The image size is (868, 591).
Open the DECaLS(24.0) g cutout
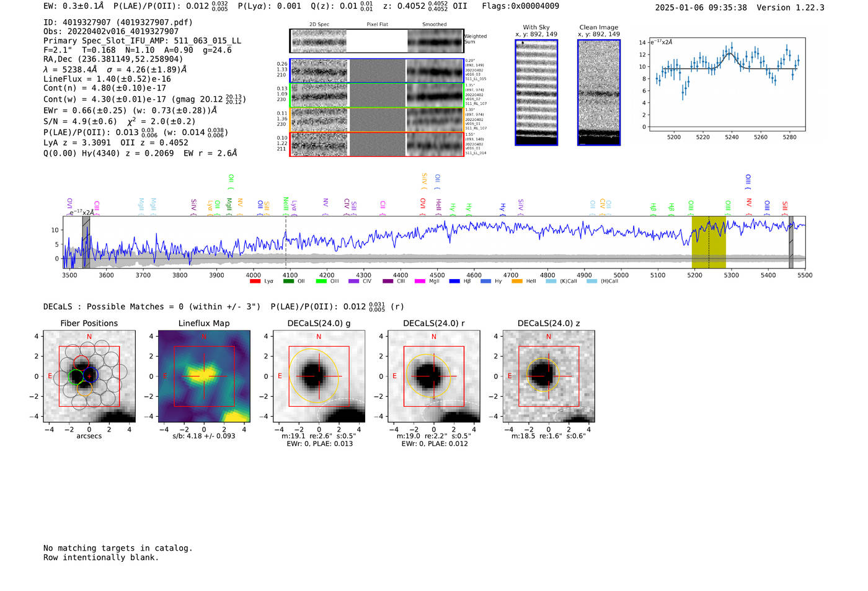(x=319, y=376)
